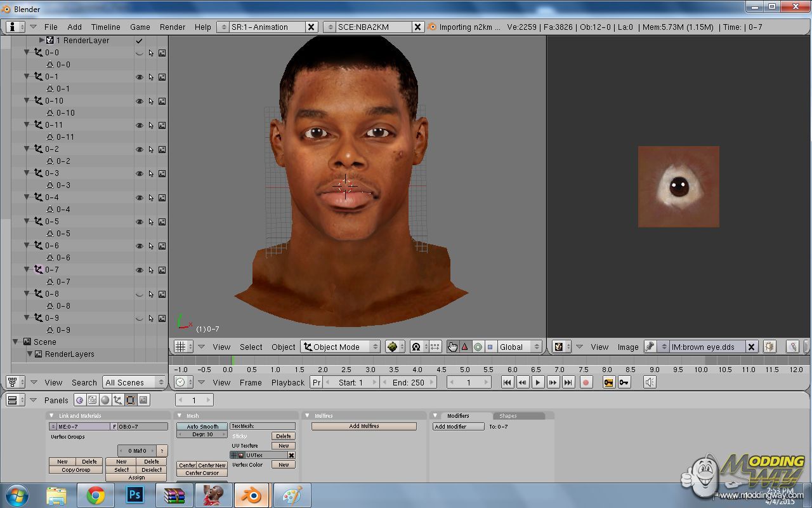Hide object 0-7 using its eye icon
This screenshot has height=508, width=812.
pos(140,270)
